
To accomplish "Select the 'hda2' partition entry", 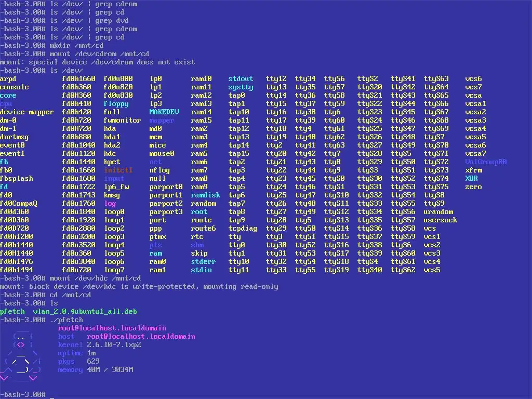I will (x=112, y=145).
